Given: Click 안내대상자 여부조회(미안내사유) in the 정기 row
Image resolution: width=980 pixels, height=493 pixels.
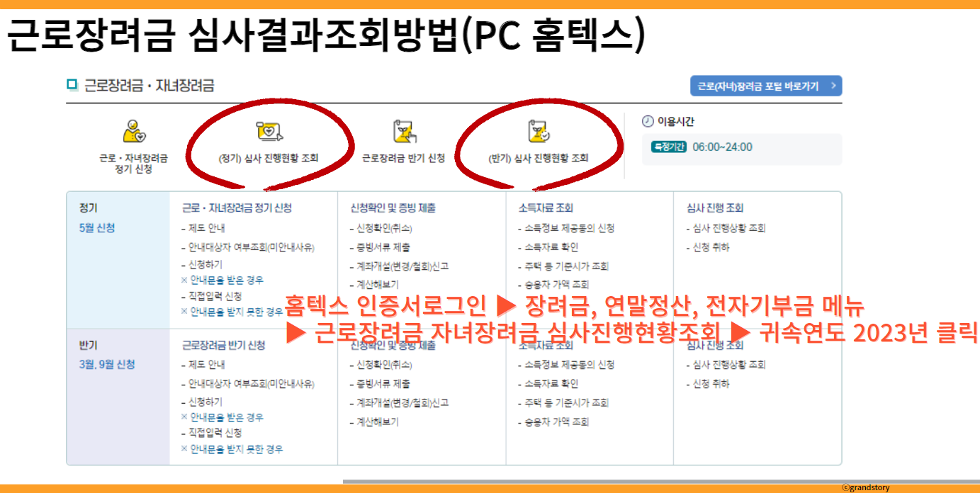Looking at the screenshot, I should point(248,247).
